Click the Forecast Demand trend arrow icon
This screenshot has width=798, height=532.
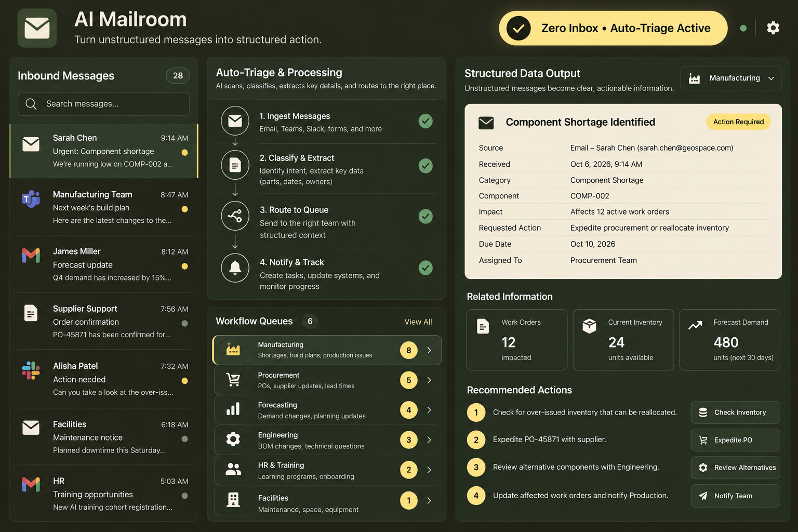tap(695, 326)
